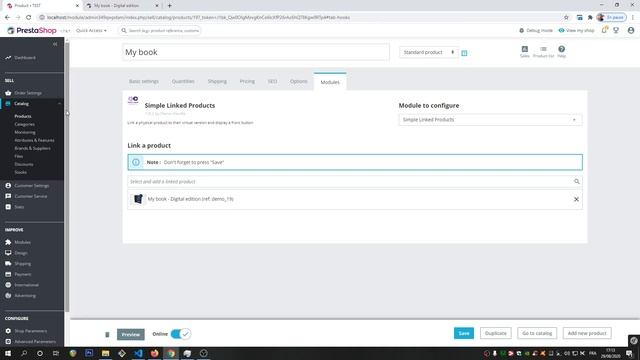Click the search magnifier in linked product field
Viewport: 640px width, 360px height.
pos(577,181)
